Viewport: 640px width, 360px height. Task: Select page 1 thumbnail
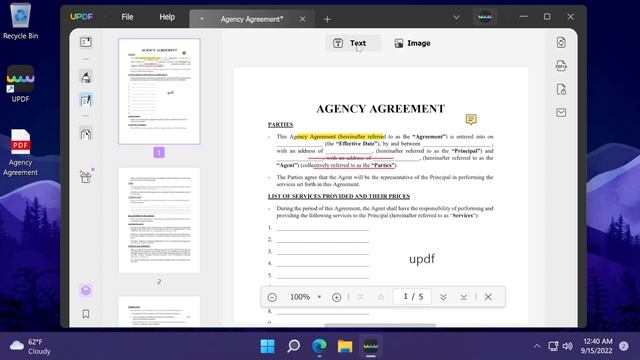(x=159, y=91)
